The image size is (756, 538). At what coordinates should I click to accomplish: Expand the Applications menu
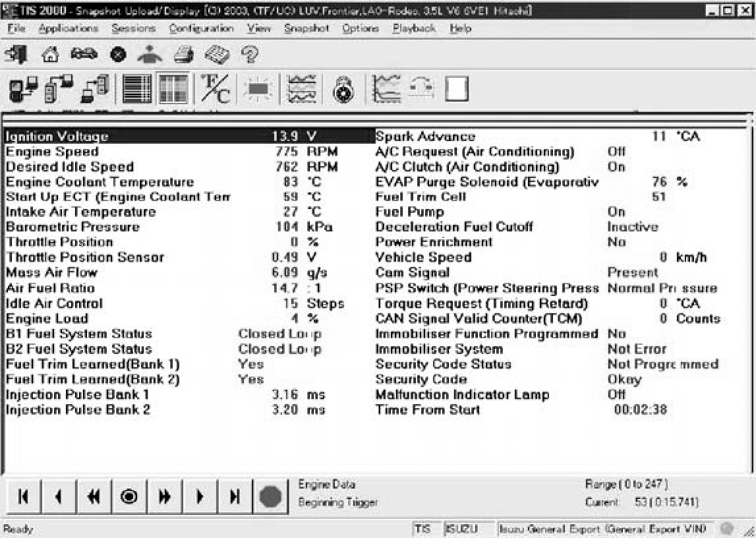click(68, 29)
